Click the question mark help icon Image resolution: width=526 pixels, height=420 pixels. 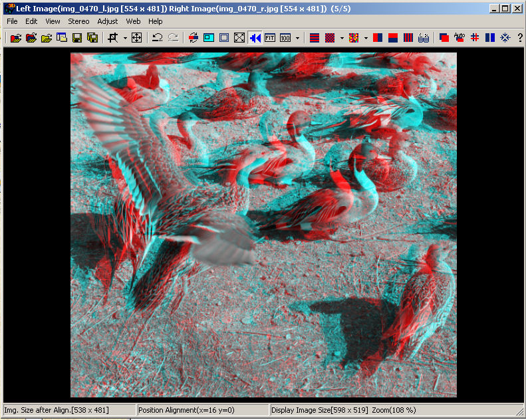(x=520, y=38)
